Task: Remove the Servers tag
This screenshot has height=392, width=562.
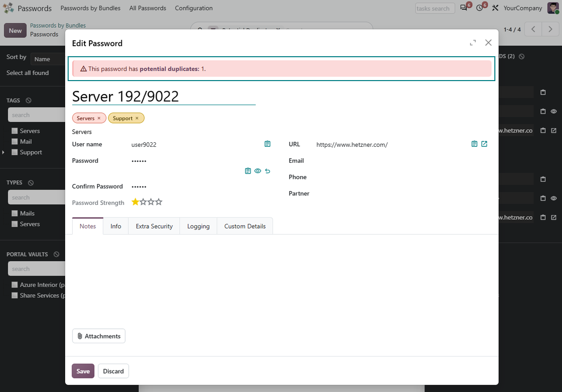Action: (99, 118)
